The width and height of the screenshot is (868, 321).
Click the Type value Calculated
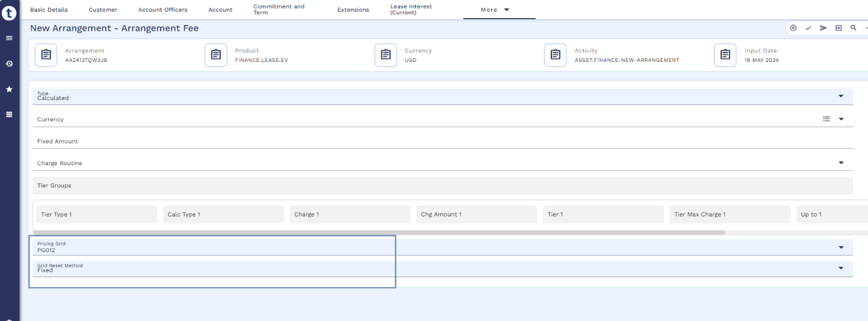tap(53, 98)
